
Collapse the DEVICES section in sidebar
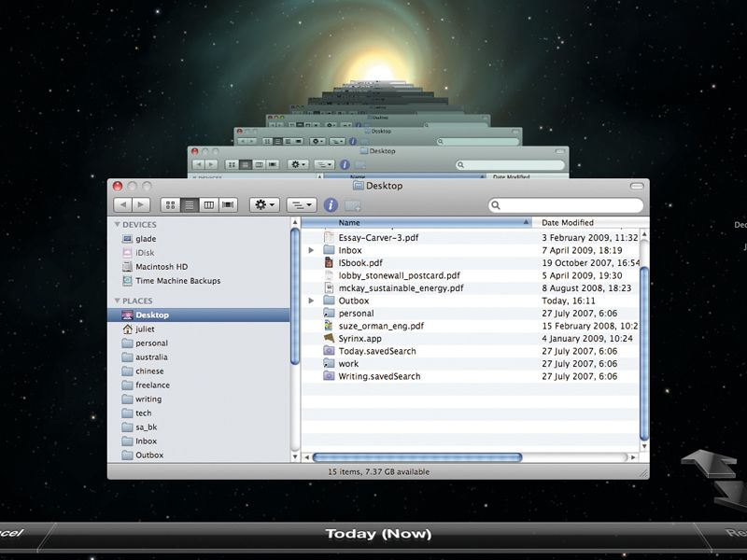[118, 224]
